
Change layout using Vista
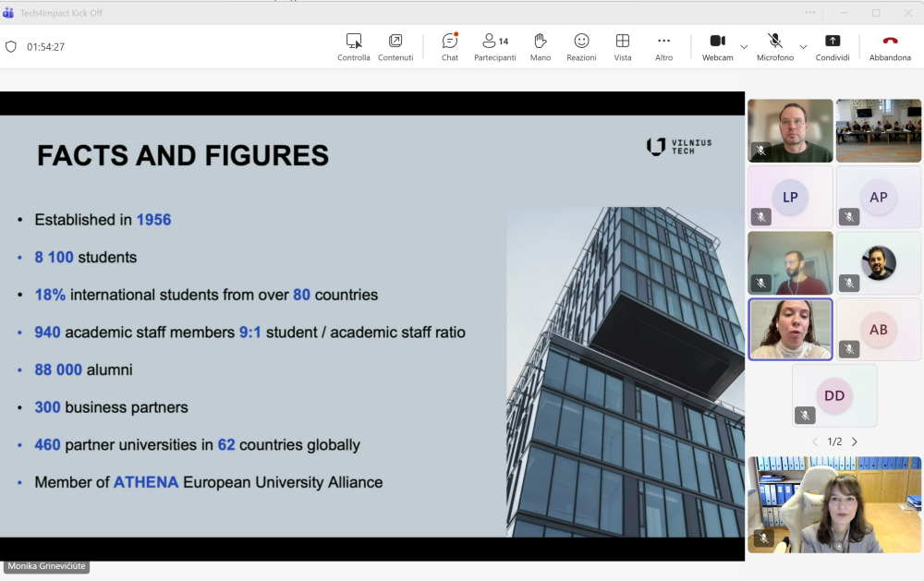coord(623,47)
